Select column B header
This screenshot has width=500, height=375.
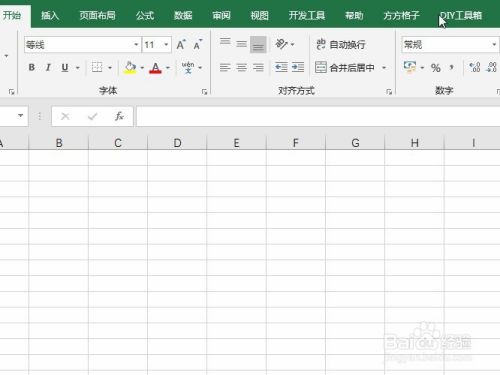59,143
